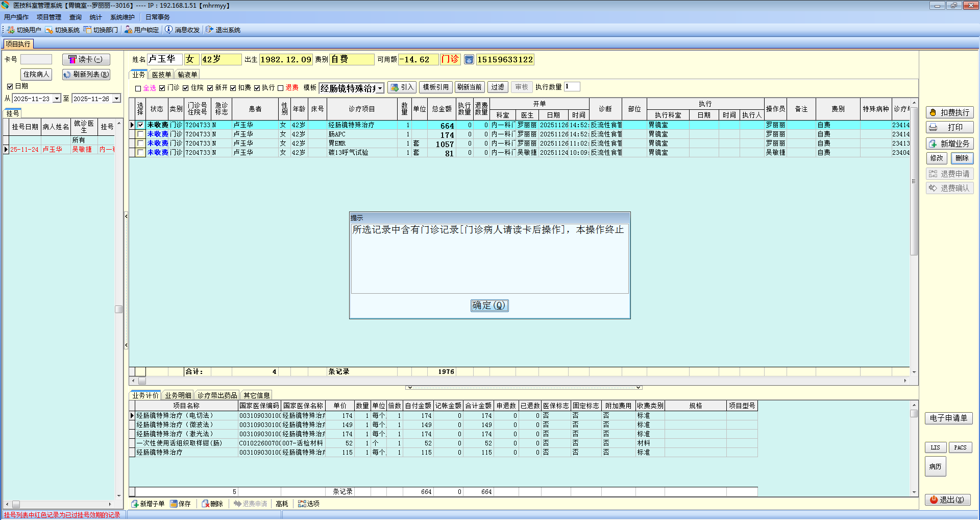980x520 pixels.
Task: Click the 刷新当前 button
Action: 470,87
